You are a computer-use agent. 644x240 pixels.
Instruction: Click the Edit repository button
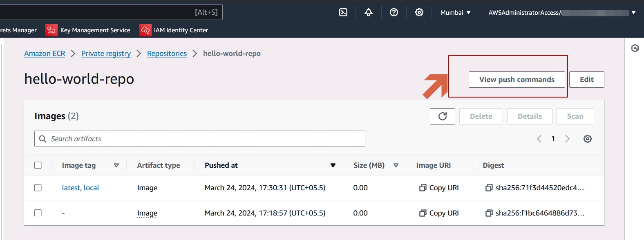coord(587,80)
